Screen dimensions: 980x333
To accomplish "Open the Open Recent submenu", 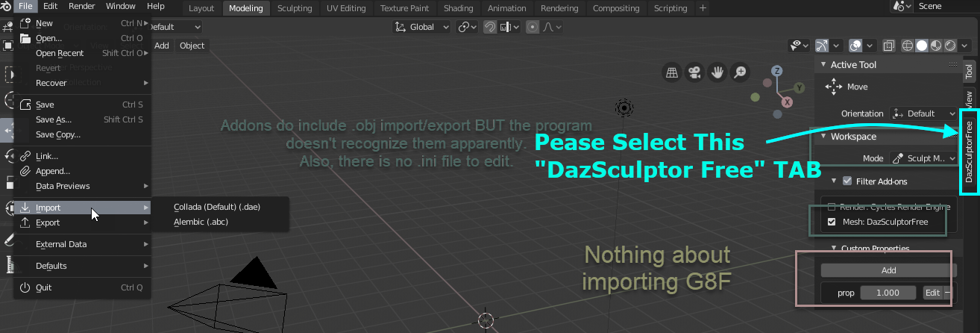I will [x=82, y=53].
